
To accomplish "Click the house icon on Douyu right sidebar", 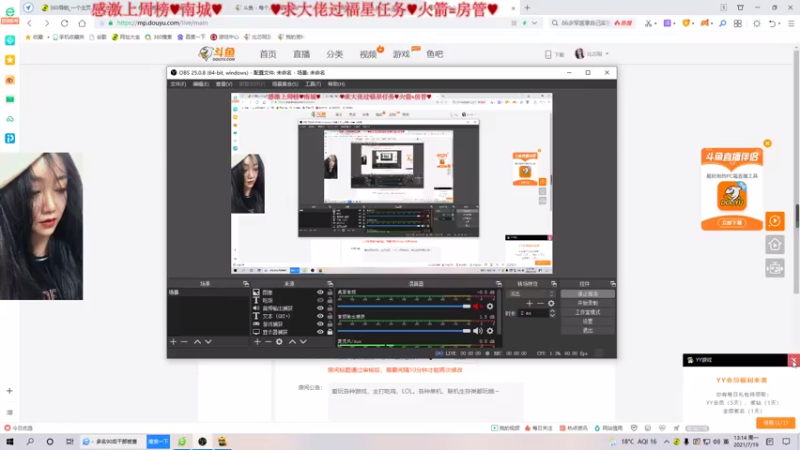I will click(774, 245).
